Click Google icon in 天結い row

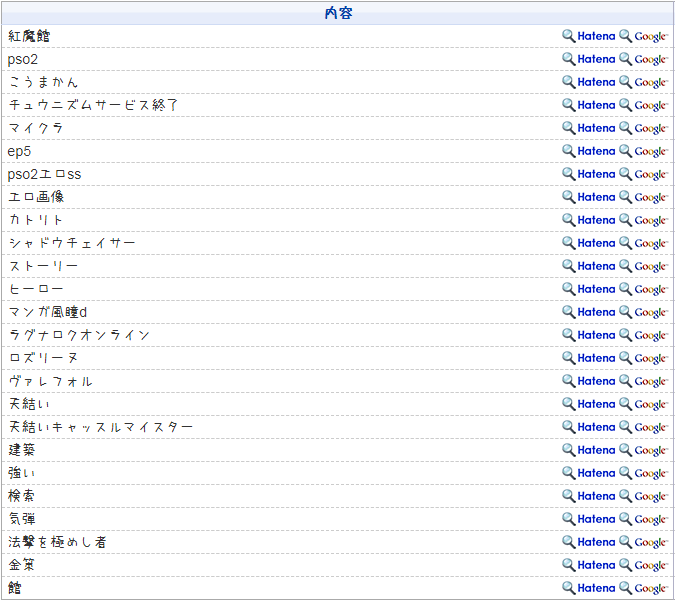[643, 404]
